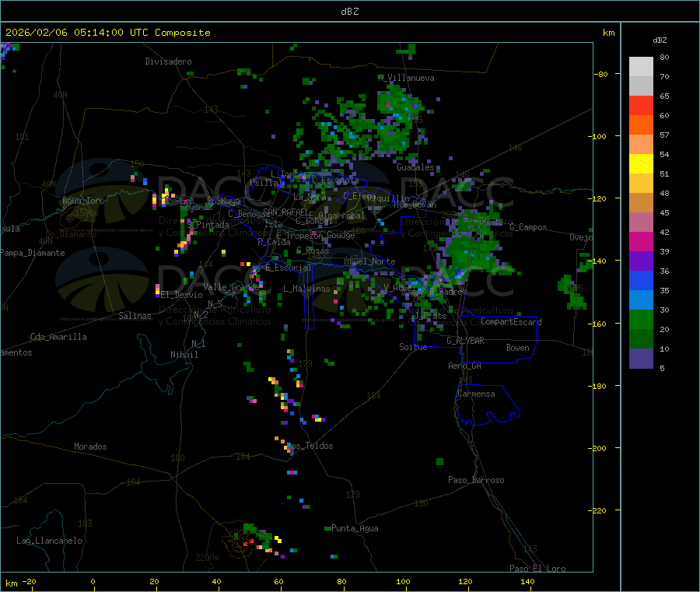The width and height of the screenshot is (700, 592).
Task: Click the 'Aero_GA' map label
Action: (x=465, y=366)
